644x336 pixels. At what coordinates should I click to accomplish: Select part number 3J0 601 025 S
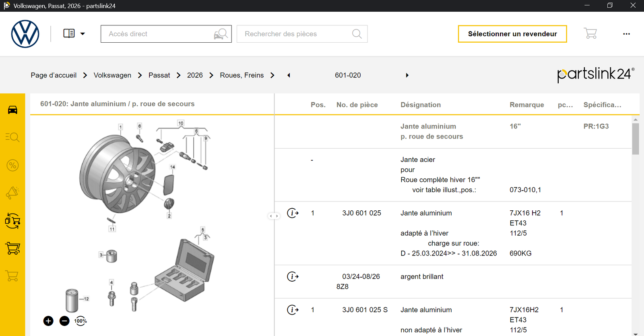pos(365,310)
